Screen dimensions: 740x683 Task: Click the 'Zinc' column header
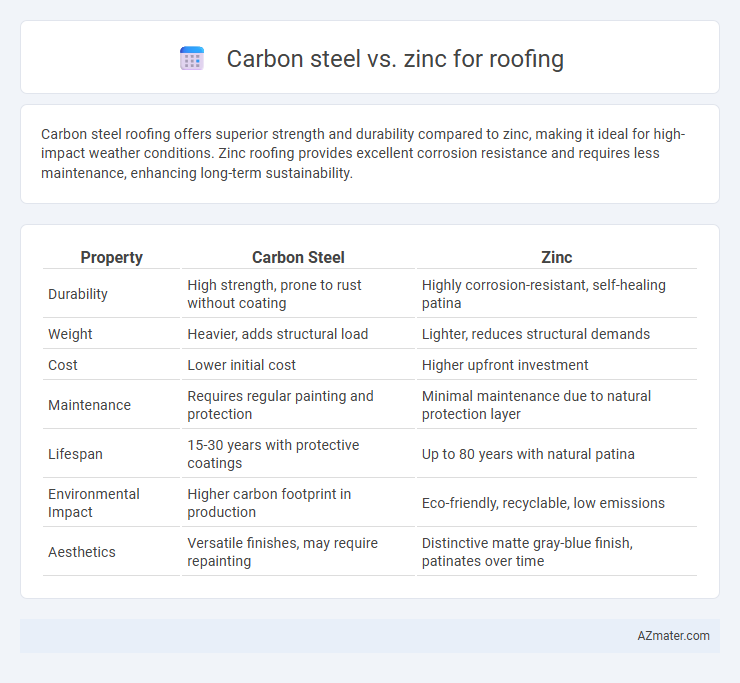click(x=556, y=257)
